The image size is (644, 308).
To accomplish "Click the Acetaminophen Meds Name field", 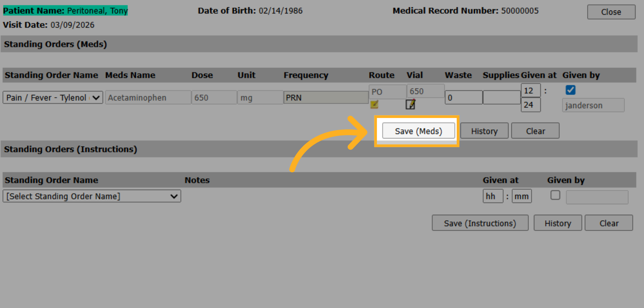I will point(148,98).
